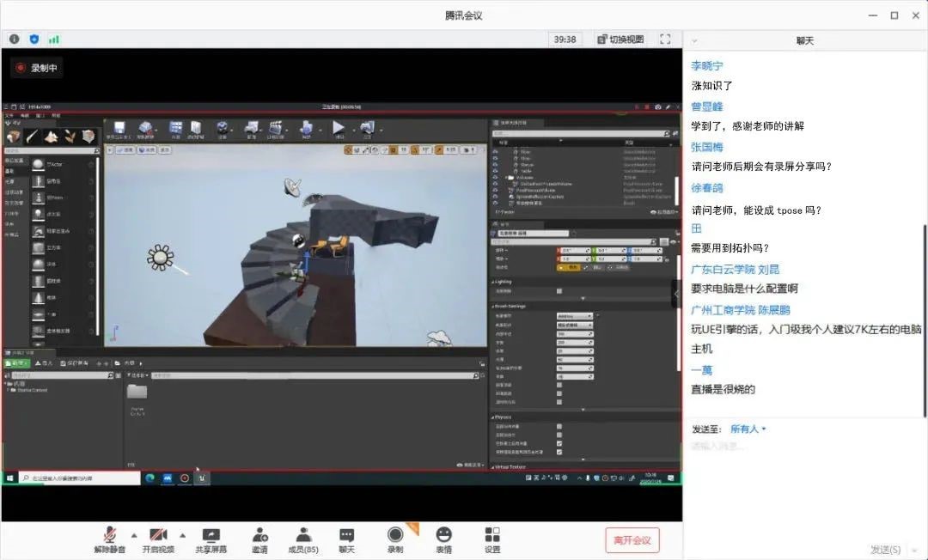Click the Launch icon in Unreal toolbar

368,130
